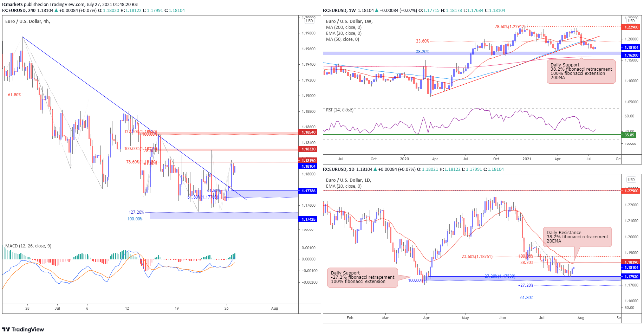
Task: Select the MA (50, close, 0) indicator legend
Action: [342, 39]
